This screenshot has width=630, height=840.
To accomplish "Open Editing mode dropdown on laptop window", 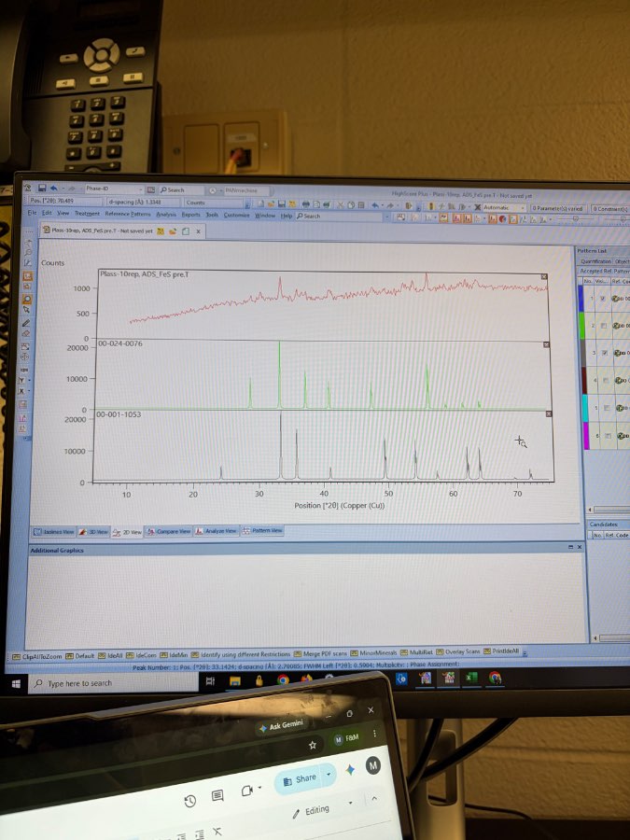I will click(x=350, y=803).
